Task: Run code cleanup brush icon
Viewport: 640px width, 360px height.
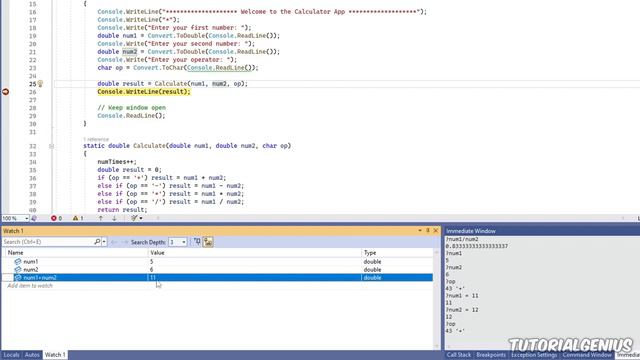Action: (134, 218)
